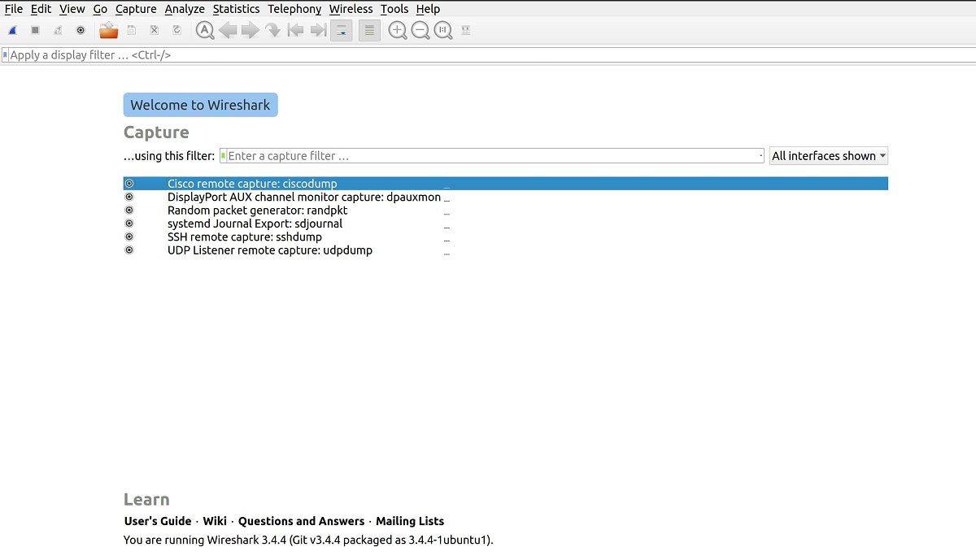Open options gear for Cisco remote capture
This screenshot has width=976, height=560.
tap(129, 184)
